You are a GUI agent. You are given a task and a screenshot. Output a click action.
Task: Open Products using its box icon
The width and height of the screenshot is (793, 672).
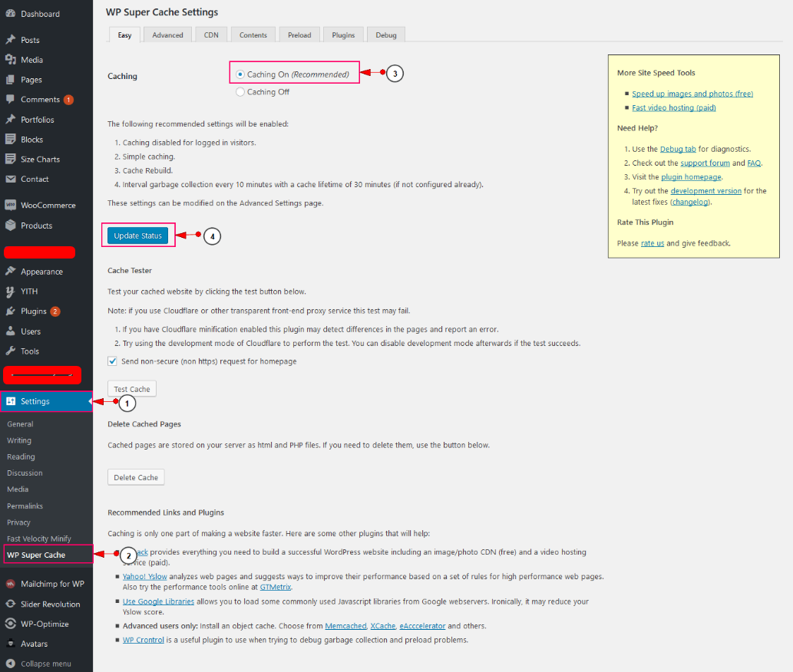10,226
